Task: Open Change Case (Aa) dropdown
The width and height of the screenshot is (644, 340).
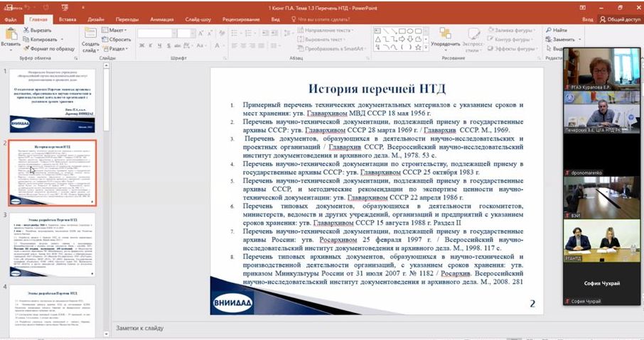Action: [200, 45]
